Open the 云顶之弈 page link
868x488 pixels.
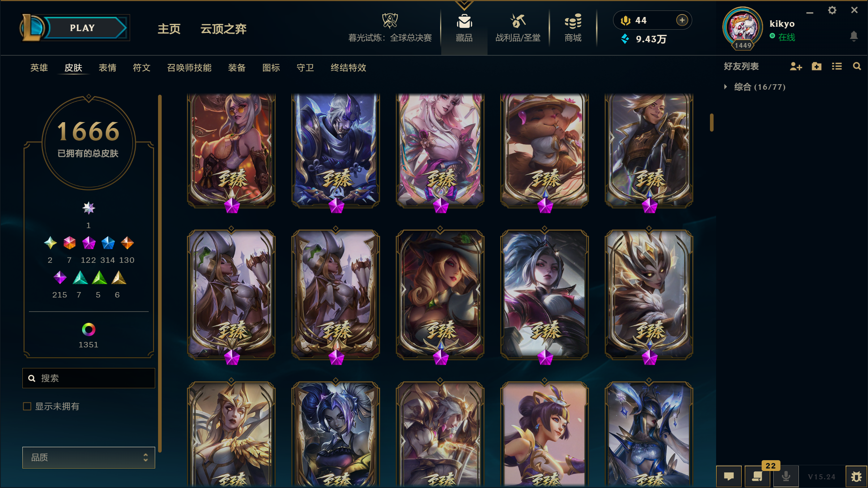[224, 29]
